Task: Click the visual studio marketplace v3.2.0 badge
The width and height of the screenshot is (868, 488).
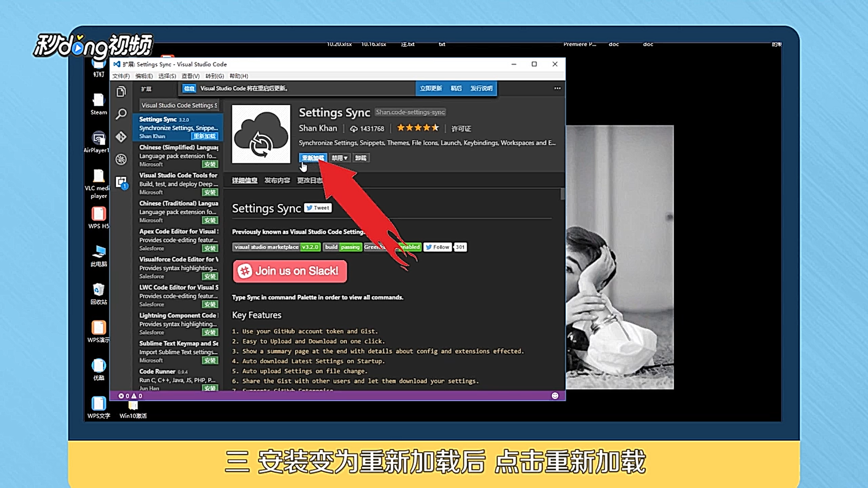Action: tap(276, 247)
